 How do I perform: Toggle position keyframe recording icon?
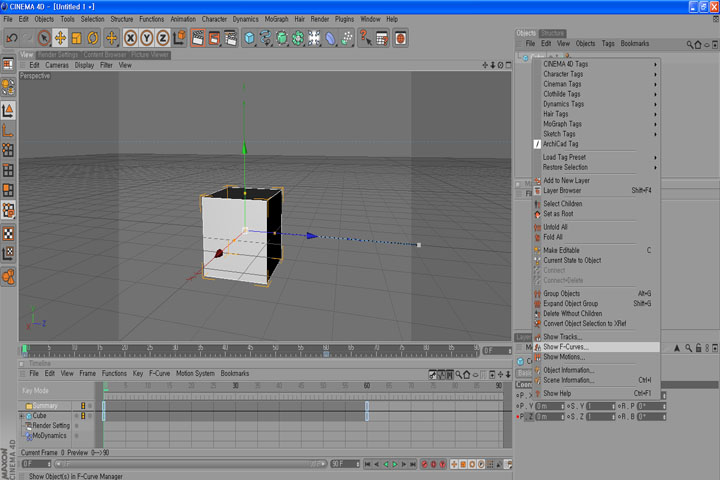coord(454,464)
